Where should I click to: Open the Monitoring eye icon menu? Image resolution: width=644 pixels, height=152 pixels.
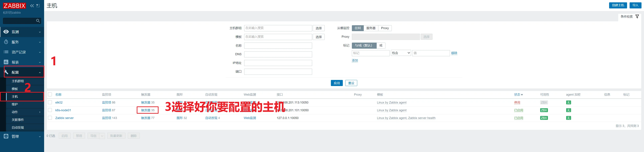(6, 32)
